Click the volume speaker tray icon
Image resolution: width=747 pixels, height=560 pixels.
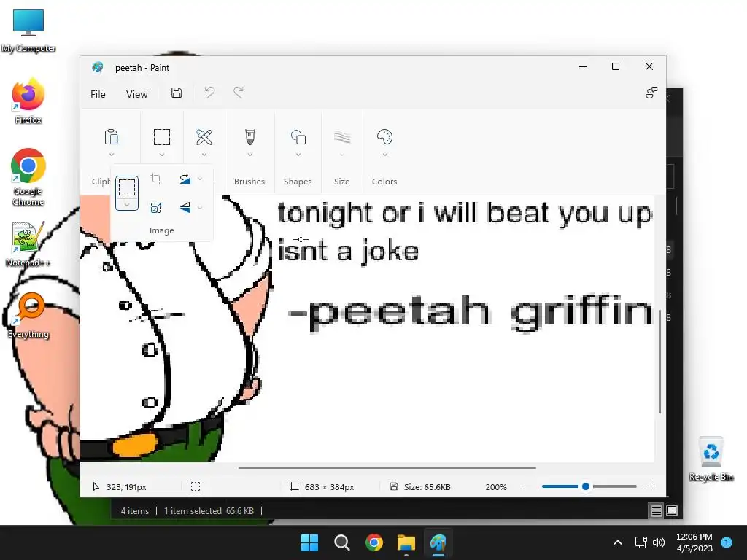tap(659, 542)
